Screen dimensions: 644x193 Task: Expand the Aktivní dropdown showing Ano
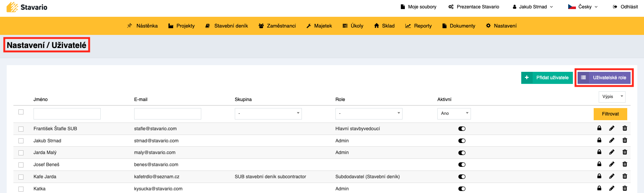[454, 114]
